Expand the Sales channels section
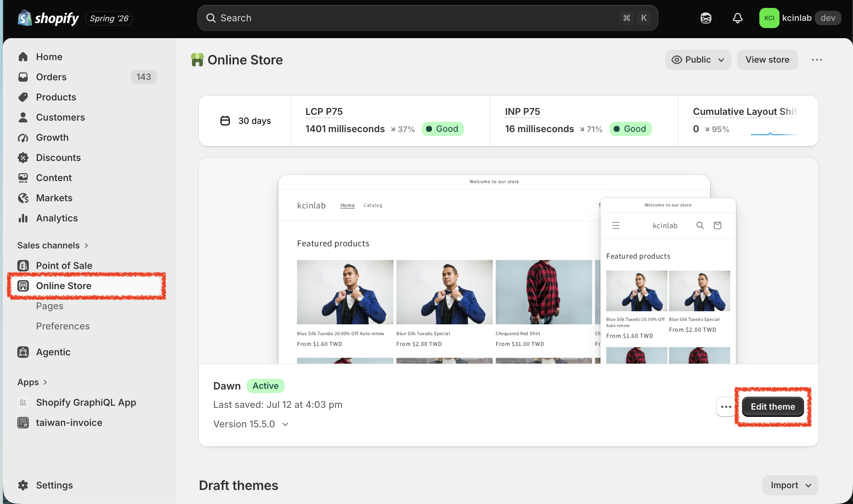The image size is (853, 504). click(53, 246)
